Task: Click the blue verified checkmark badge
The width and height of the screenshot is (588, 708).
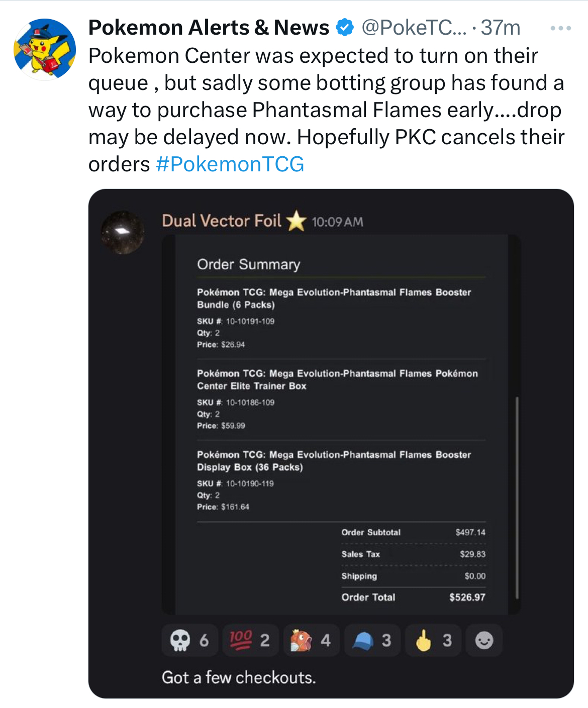Action: 345,28
